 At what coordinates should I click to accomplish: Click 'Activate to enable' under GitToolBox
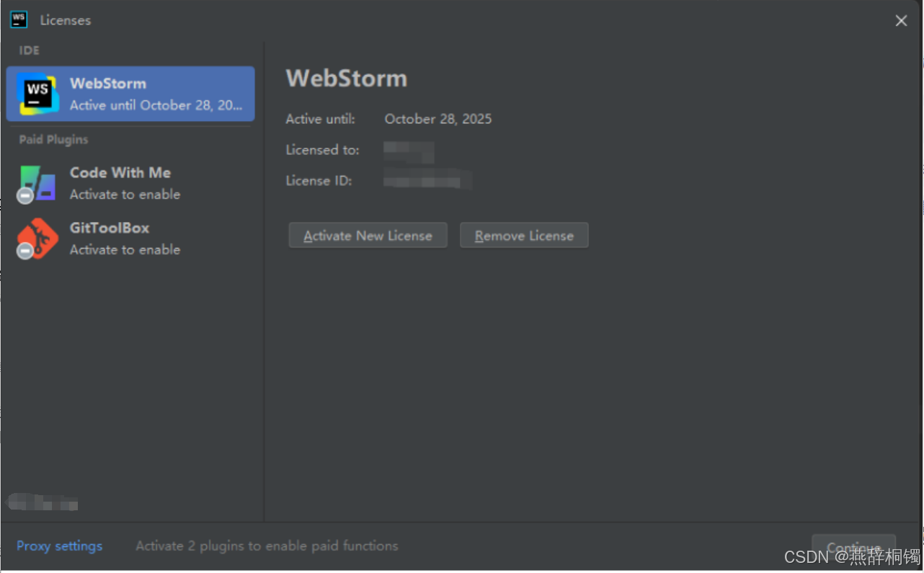(125, 250)
